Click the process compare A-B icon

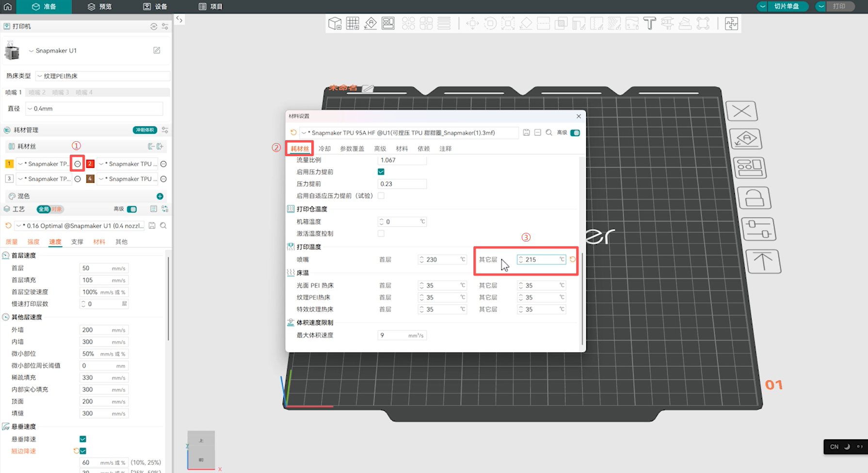coord(165,209)
